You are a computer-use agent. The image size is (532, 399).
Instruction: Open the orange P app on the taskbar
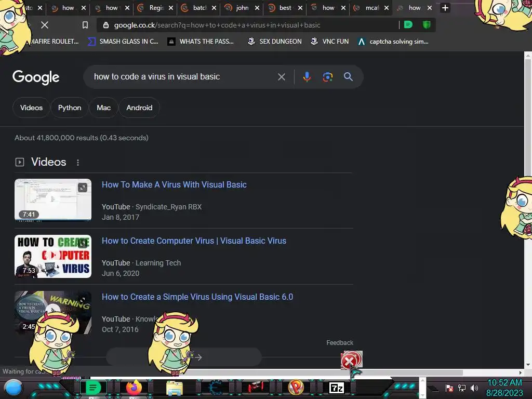pos(296,388)
